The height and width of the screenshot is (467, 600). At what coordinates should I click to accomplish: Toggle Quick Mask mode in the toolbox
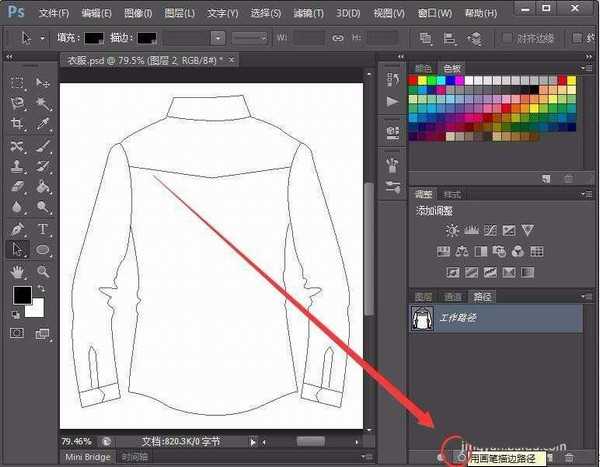pyautogui.click(x=18, y=333)
